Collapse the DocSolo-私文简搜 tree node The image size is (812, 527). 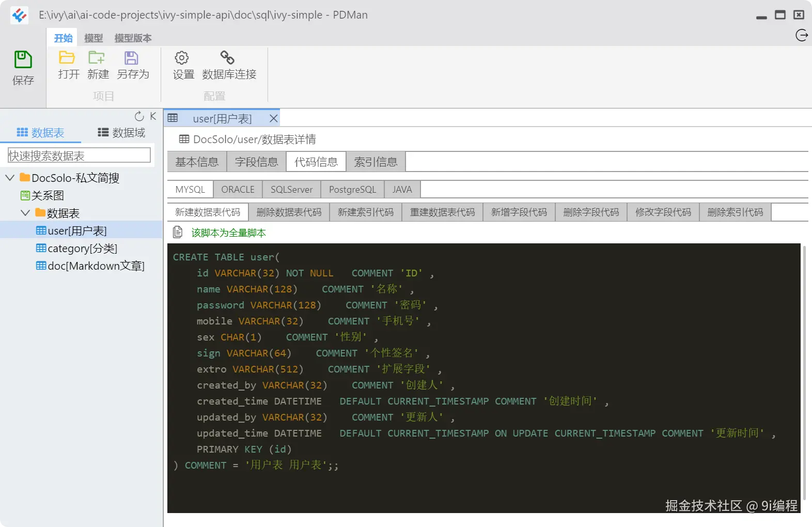10,178
